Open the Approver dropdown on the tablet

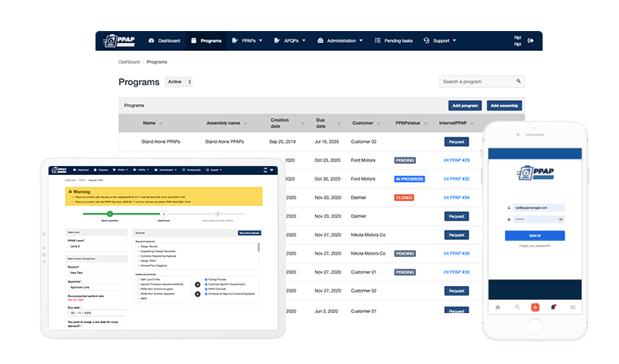[x=96, y=287]
